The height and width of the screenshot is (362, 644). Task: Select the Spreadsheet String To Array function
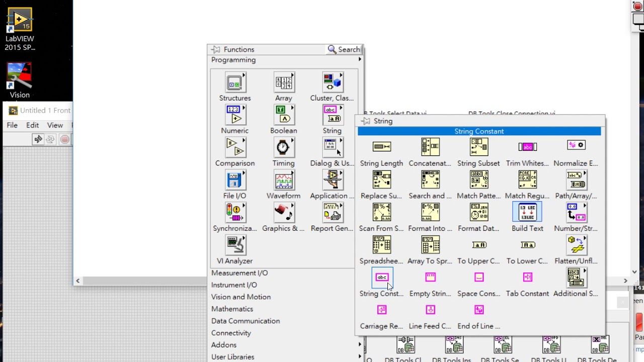[382, 245]
